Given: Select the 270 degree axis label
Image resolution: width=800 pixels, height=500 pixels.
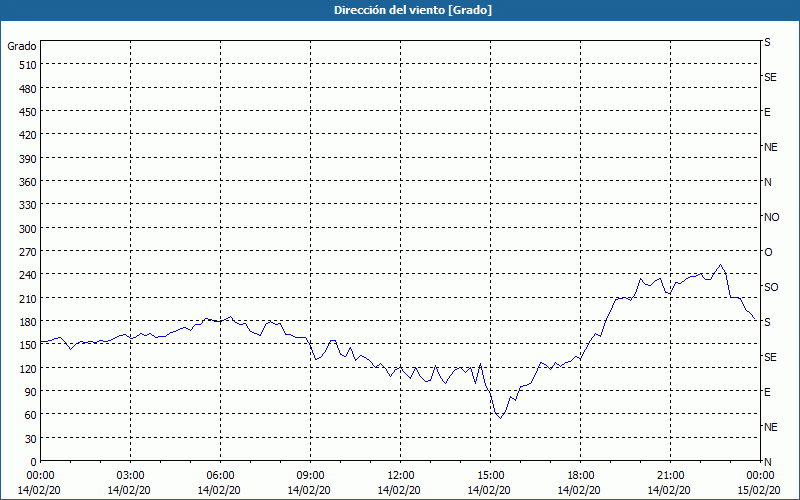Looking at the screenshot, I should click(x=28, y=252).
